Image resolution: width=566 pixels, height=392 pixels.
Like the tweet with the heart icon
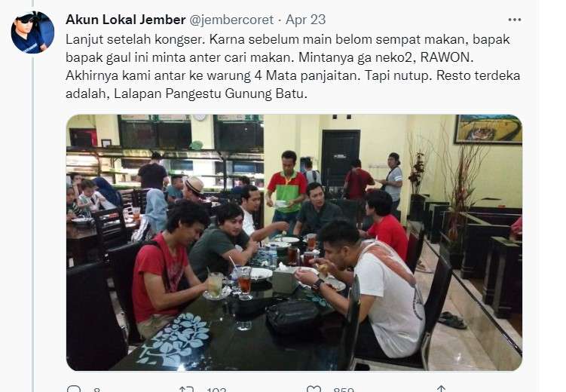click(x=314, y=389)
